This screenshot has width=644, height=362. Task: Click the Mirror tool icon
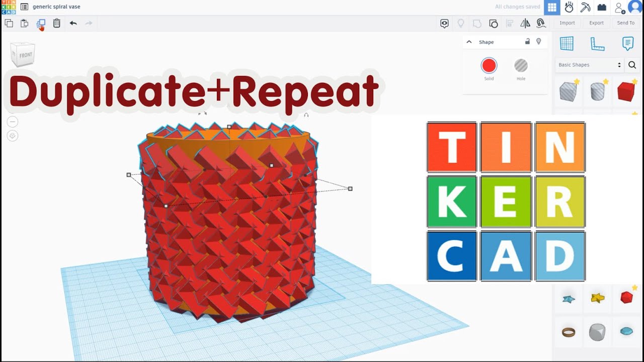(525, 23)
